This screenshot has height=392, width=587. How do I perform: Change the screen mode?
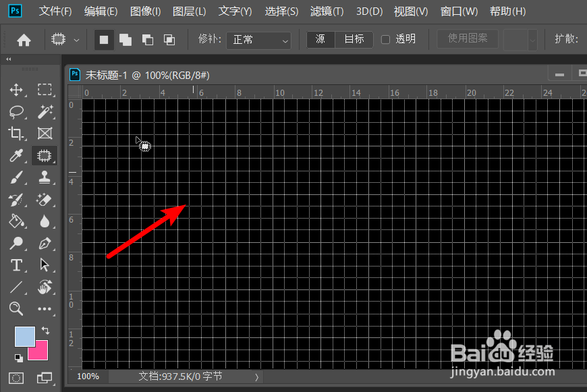(45, 378)
